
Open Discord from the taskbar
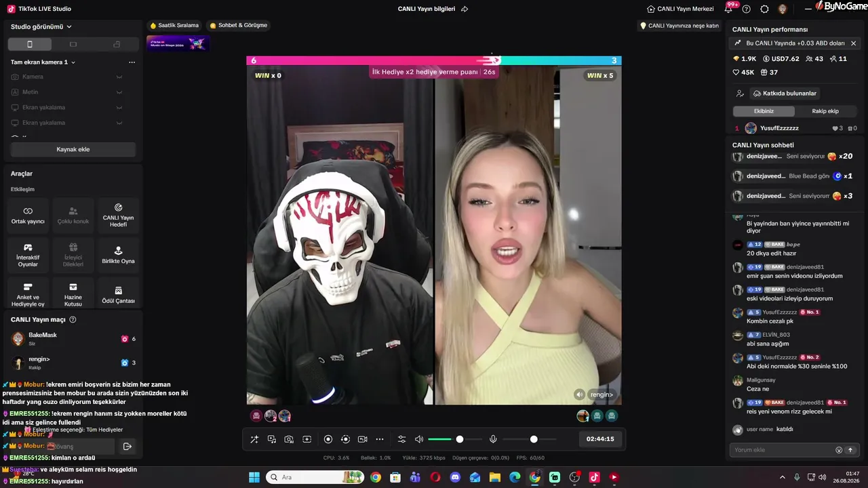[x=455, y=477]
